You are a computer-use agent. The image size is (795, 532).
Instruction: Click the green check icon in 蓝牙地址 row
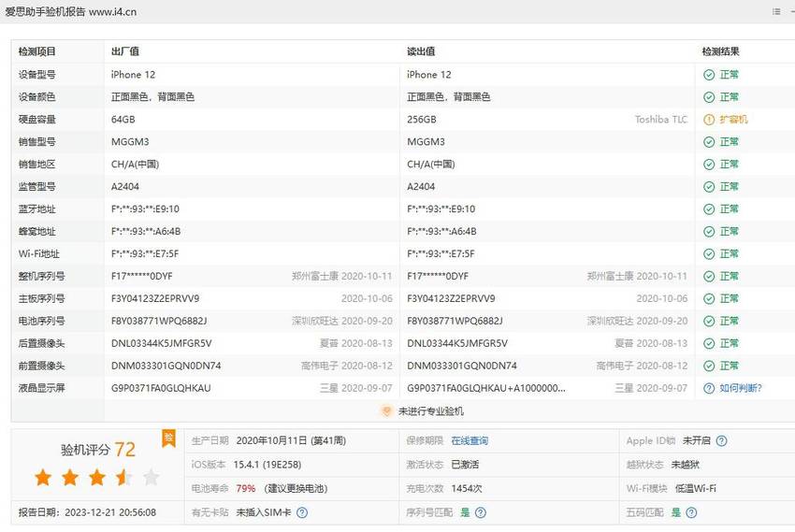pyautogui.click(x=709, y=209)
